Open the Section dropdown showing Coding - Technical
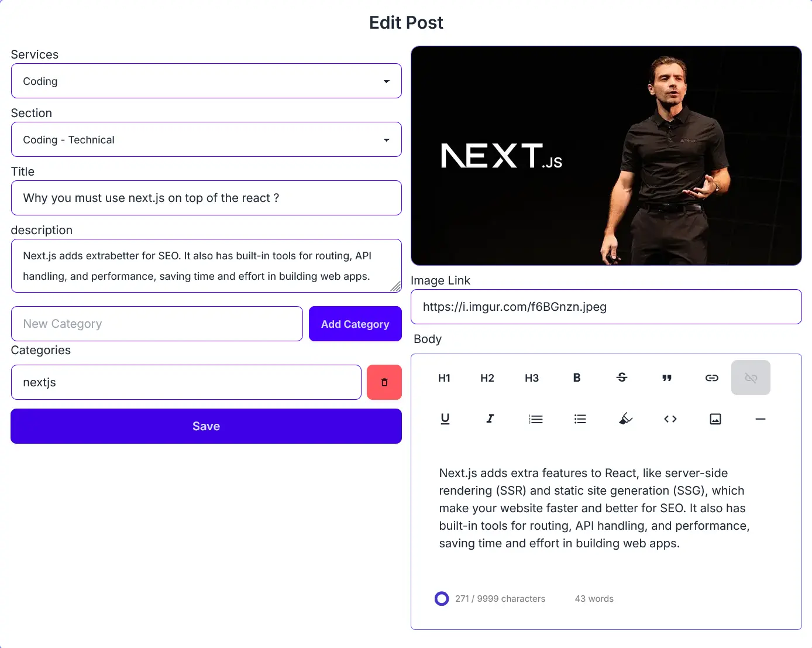The height and width of the screenshot is (648, 812). coord(207,139)
